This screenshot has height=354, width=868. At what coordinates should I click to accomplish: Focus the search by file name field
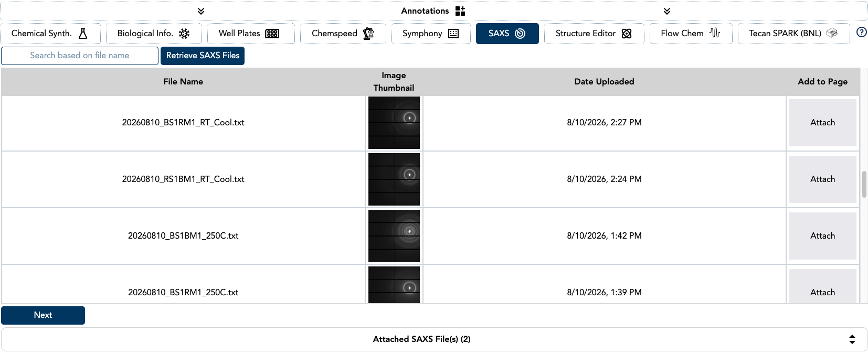(x=80, y=56)
